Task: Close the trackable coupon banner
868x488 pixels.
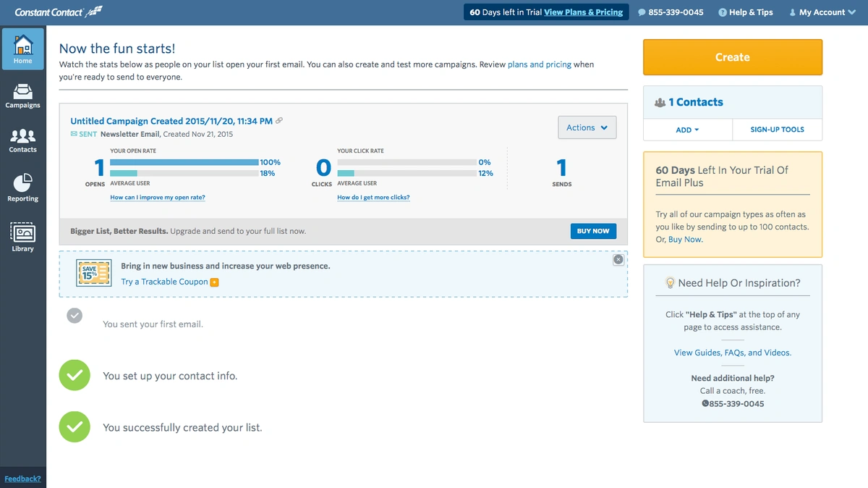Action: click(618, 259)
